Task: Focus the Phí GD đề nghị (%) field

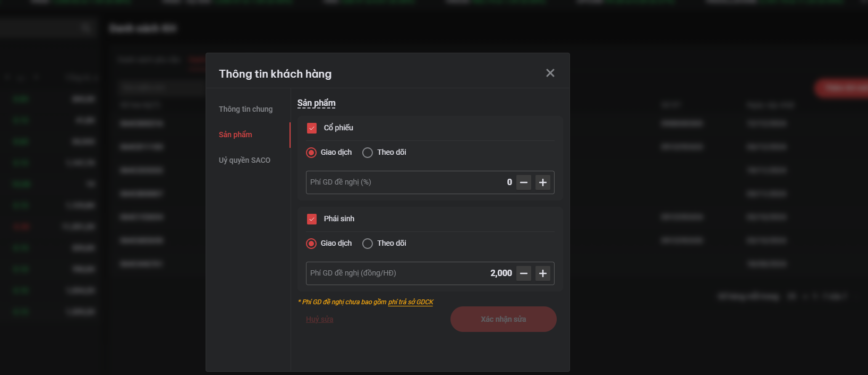Action: click(x=404, y=182)
